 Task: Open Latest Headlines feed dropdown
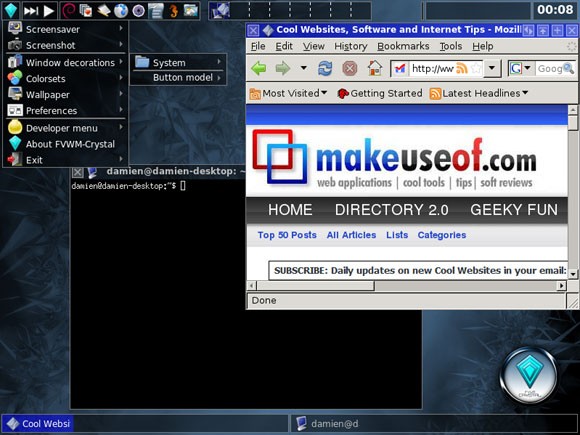479,93
